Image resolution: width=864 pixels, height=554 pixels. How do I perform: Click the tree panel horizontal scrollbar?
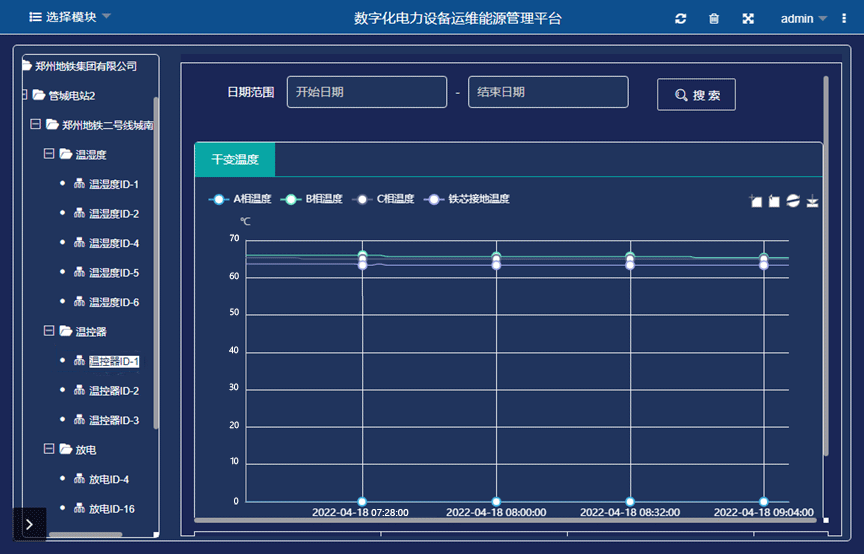(85, 534)
